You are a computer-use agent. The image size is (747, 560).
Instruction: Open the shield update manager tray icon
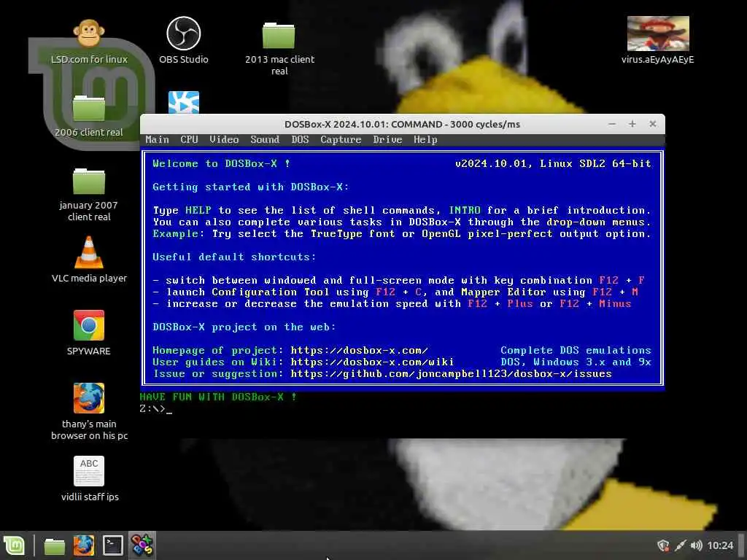(662, 545)
